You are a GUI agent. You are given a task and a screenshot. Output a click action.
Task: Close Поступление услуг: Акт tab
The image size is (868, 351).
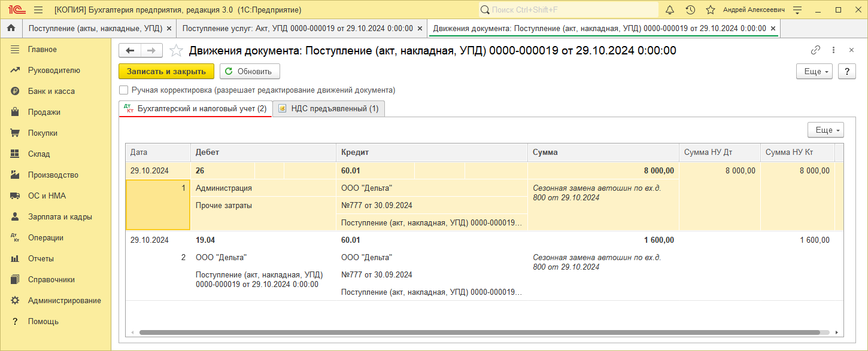point(420,28)
